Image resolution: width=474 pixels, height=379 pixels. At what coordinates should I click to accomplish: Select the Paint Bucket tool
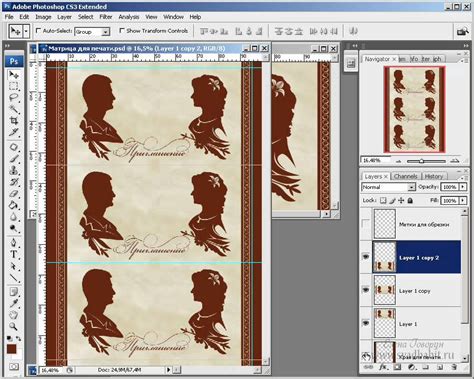[14, 205]
